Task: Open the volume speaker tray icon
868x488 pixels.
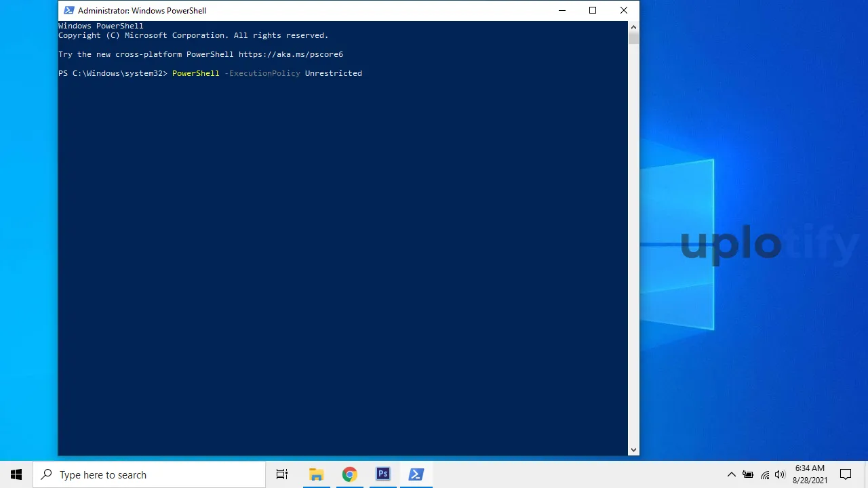Action: point(780,474)
